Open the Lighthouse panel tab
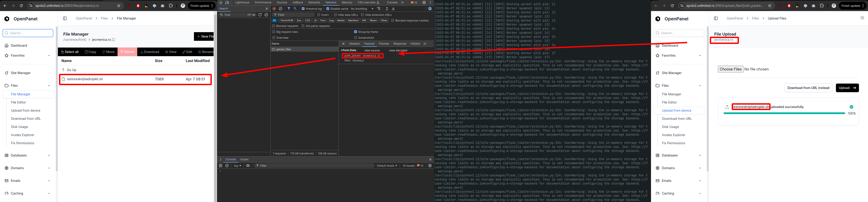 point(242,2)
